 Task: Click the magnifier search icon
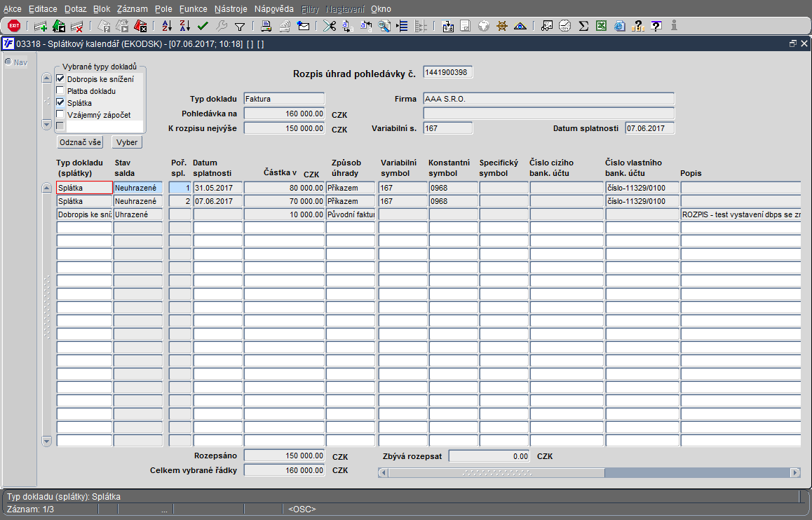384,25
